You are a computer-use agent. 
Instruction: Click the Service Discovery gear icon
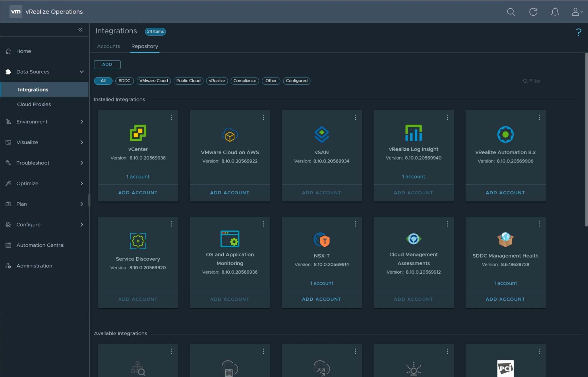click(138, 241)
